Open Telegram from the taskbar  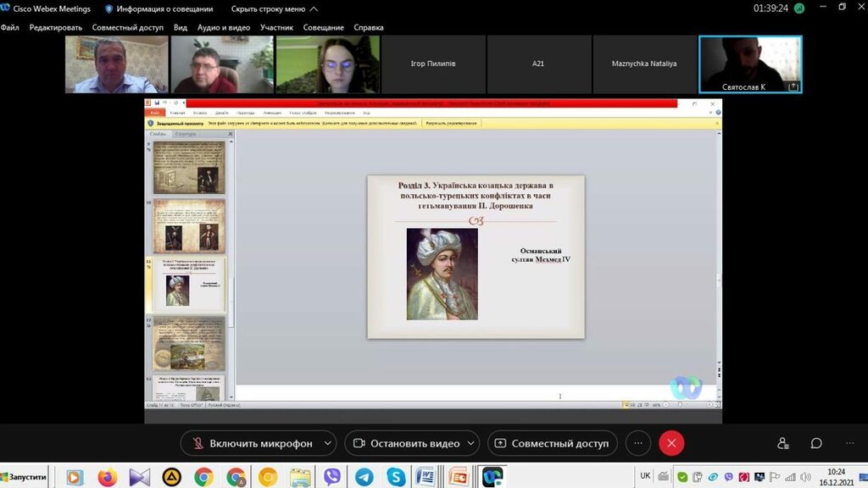pyautogui.click(x=364, y=477)
